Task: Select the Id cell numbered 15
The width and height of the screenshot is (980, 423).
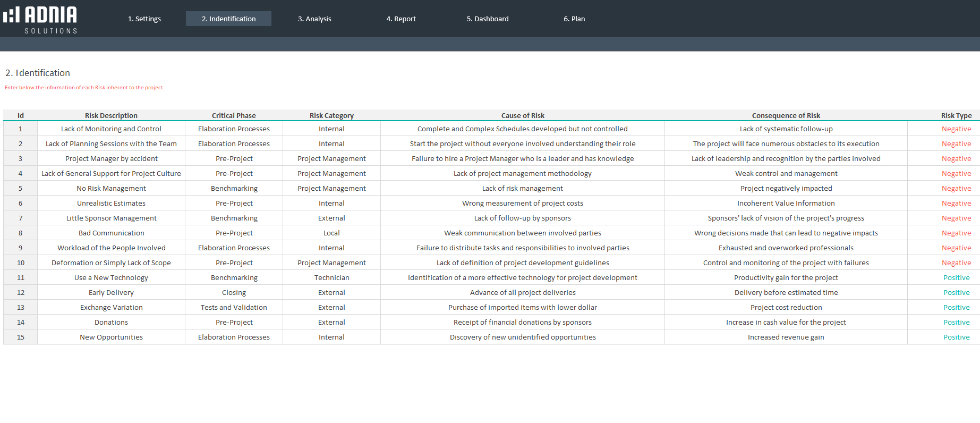Action: tap(21, 337)
